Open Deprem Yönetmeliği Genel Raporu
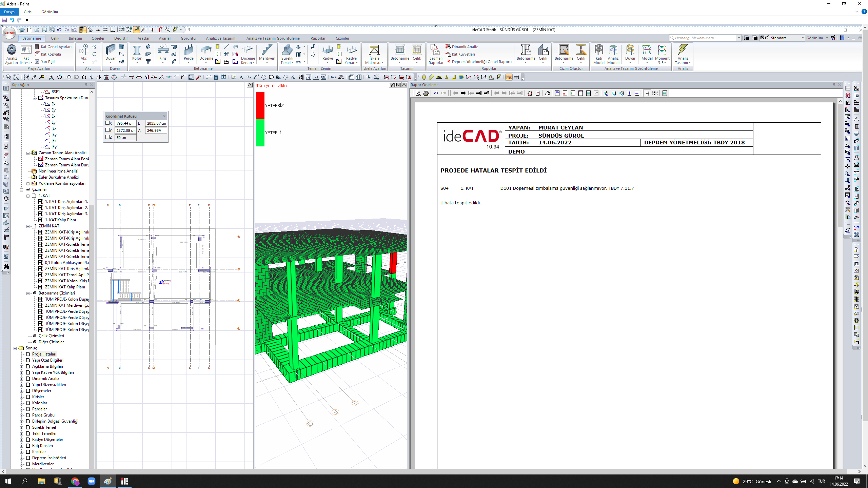This screenshot has height=488, width=868. (479, 62)
